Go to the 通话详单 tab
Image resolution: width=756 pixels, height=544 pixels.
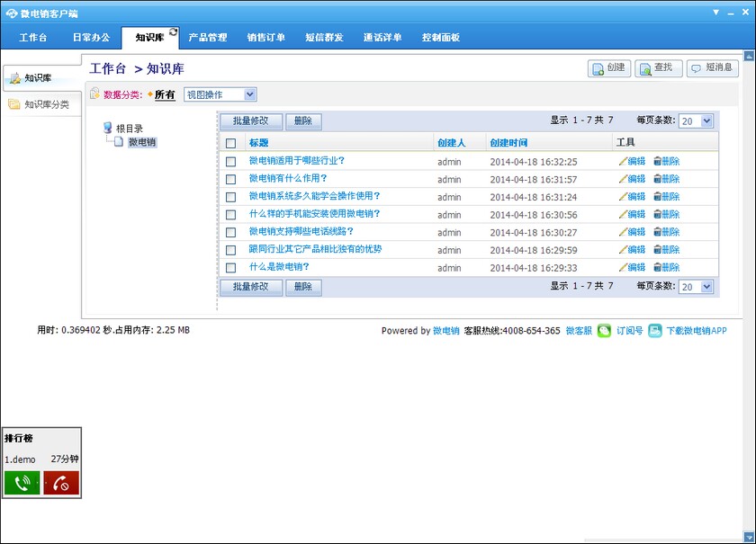coord(382,38)
